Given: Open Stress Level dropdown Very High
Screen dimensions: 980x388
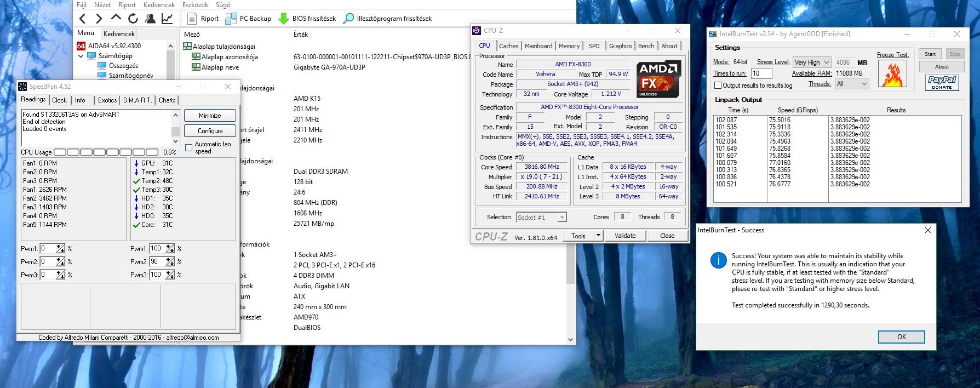Looking at the screenshot, I should pyautogui.click(x=812, y=62).
